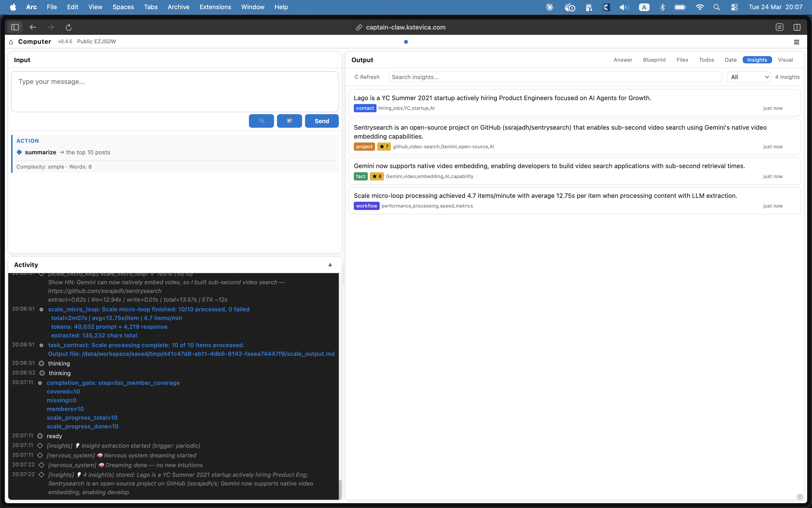
Task: Click in the Type your message field
Action: [x=175, y=91]
